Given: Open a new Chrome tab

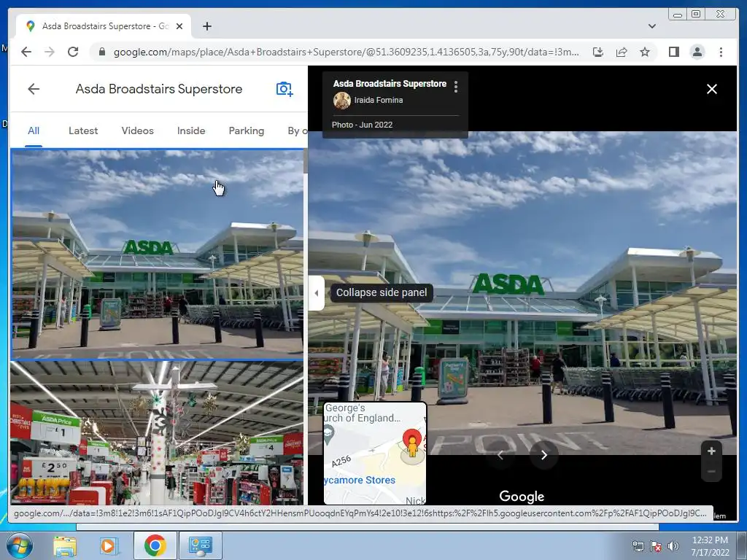Looking at the screenshot, I should [x=206, y=26].
